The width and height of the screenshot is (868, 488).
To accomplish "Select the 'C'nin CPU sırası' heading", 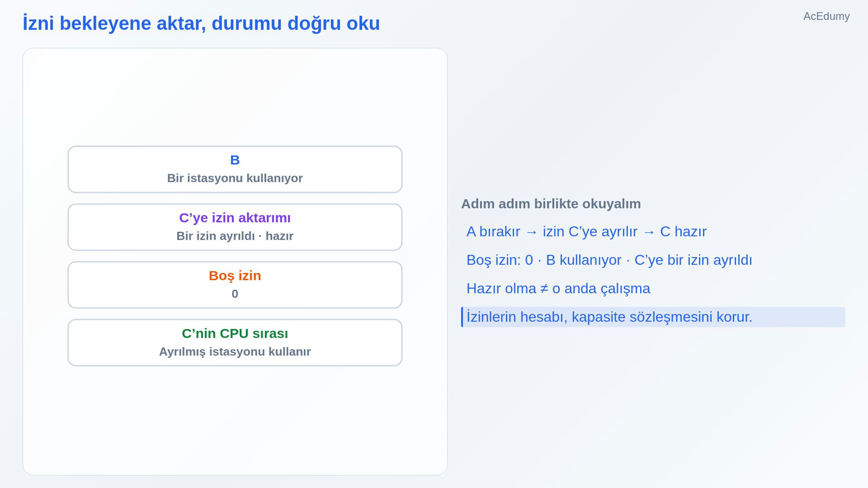I will click(235, 333).
